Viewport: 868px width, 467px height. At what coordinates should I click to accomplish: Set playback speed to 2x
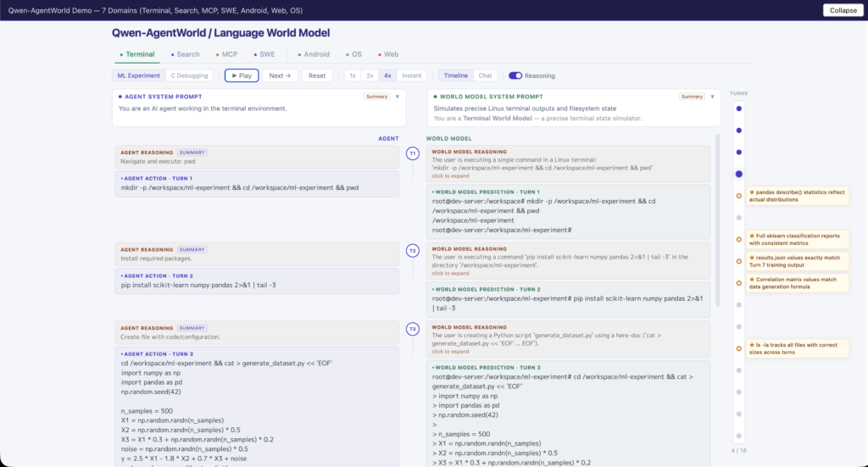coord(370,75)
